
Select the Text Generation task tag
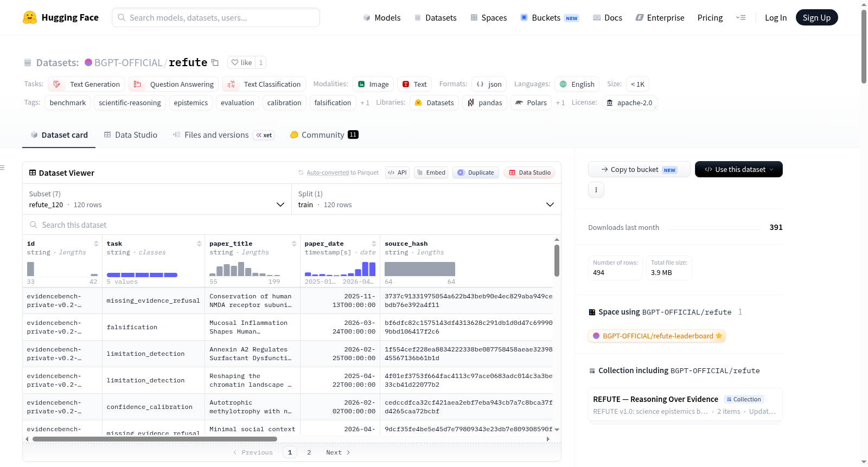point(87,84)
